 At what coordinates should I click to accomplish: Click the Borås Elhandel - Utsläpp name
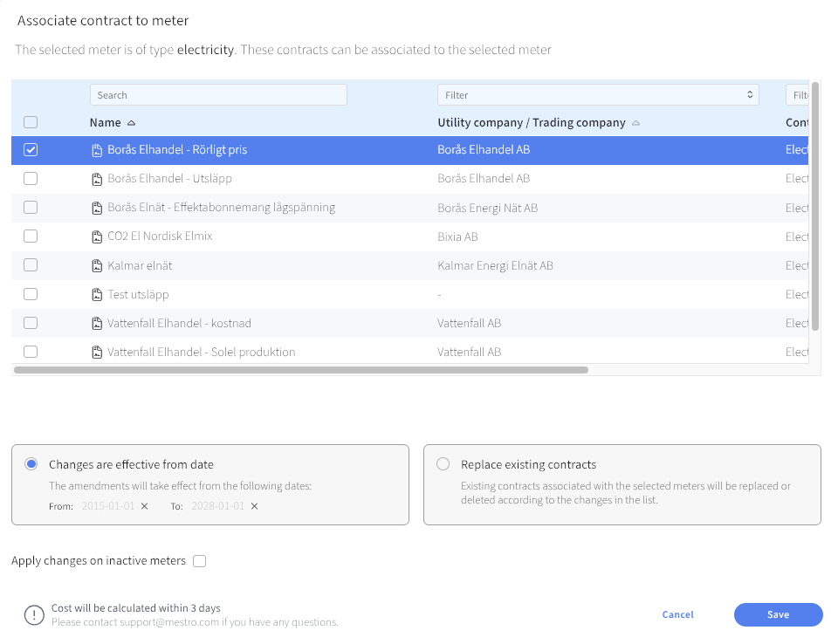169,179
